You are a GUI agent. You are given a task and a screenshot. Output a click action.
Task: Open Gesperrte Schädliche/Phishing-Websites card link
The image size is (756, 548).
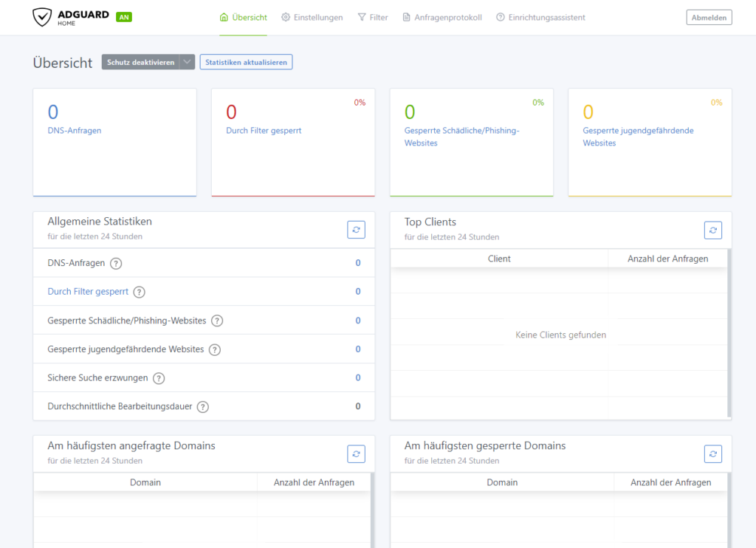point(462,137)
